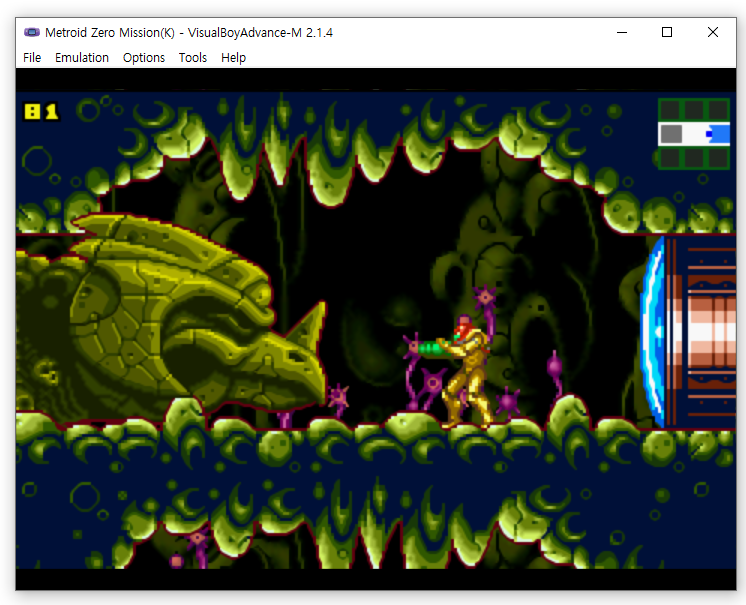Click the window title text Metroid Zero Mission(K)
This screenshot has width=746, height=605.
tap(110, 32)
